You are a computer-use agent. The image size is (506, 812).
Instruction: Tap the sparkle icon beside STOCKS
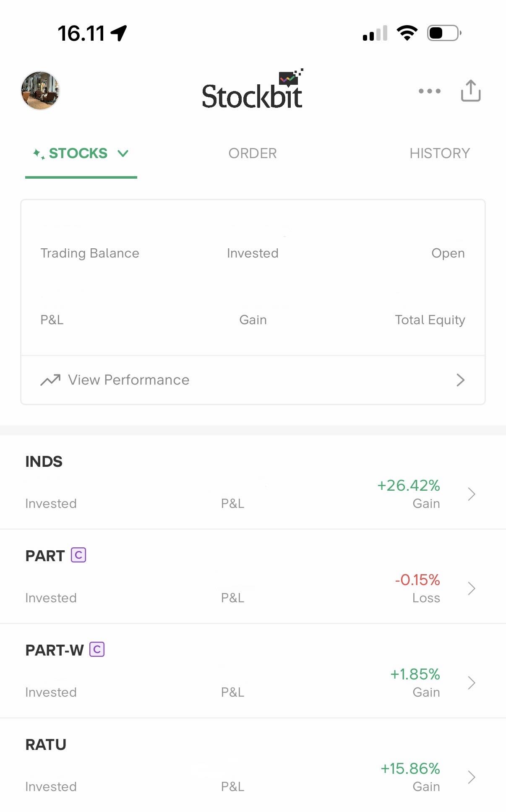point(39,154)
